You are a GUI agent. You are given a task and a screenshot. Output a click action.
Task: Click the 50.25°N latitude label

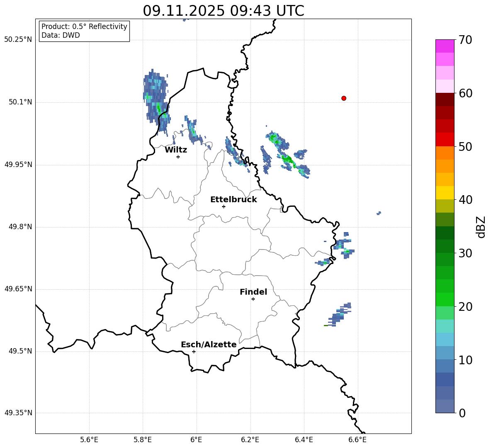point(18,40)
